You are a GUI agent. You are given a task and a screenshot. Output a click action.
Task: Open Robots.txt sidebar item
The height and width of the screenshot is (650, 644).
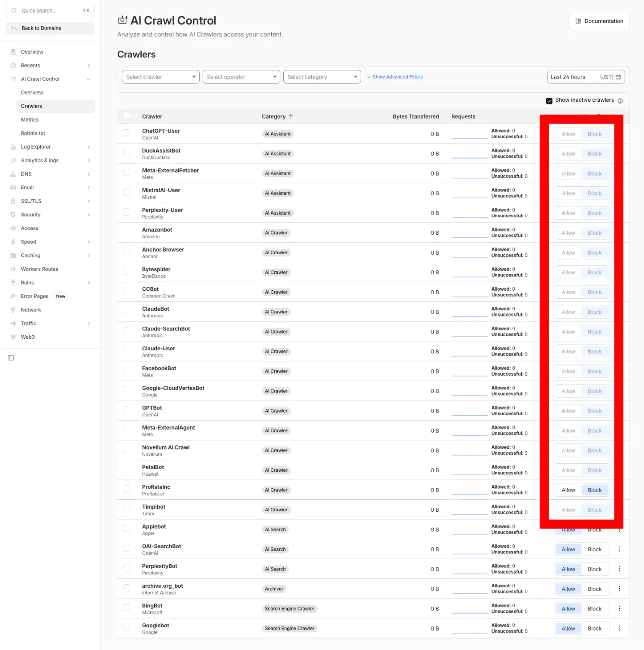(x=33, y=134)
